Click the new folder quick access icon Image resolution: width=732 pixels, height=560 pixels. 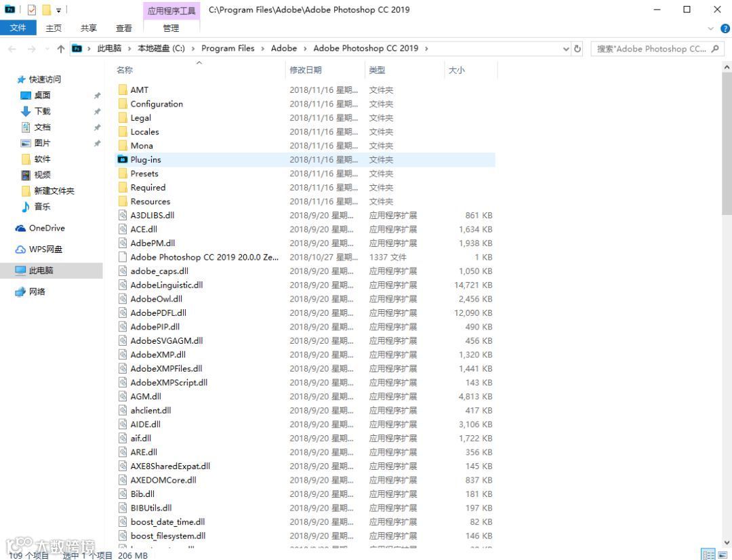pyautogui.click(x=46, y=9)
